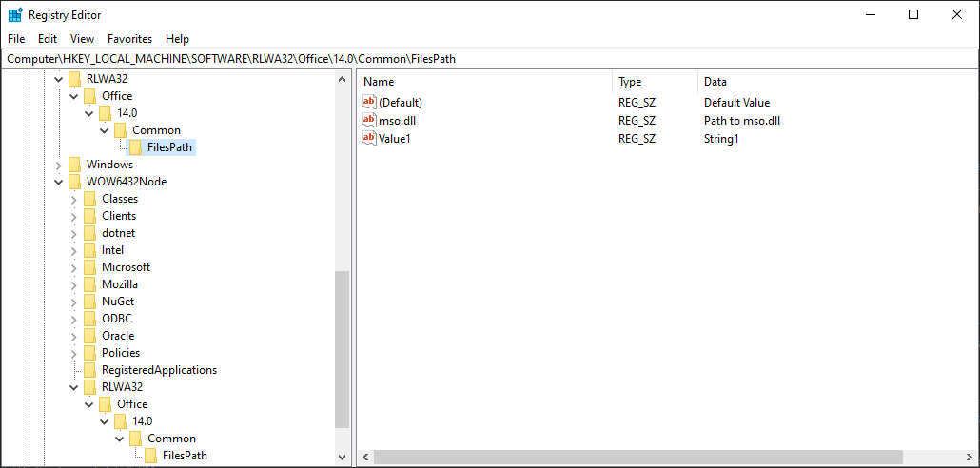This screenshot has width=980, height=468.
Task: Select the (Default) value name
Action: pyautogui.click(x=401, y=103)
